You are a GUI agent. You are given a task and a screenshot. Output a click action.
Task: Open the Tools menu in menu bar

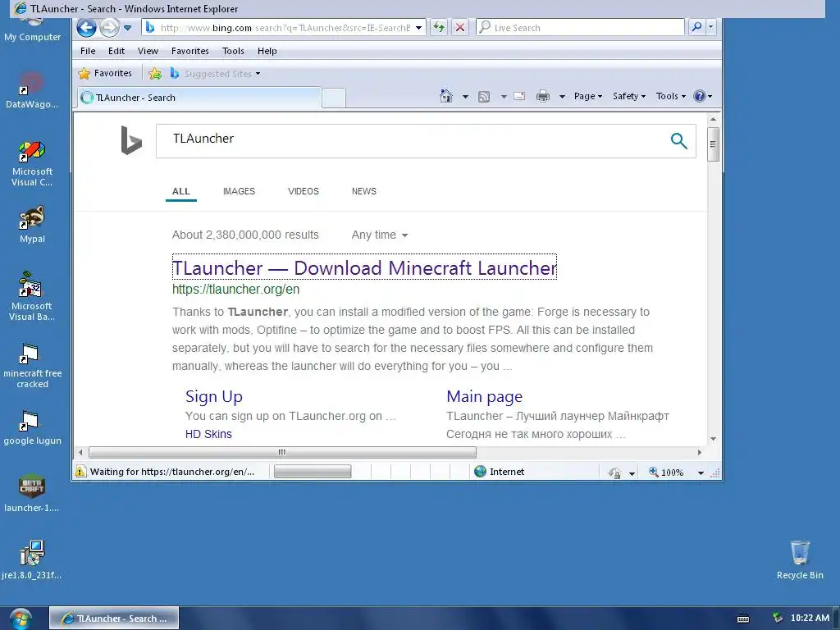coord(233,51)
